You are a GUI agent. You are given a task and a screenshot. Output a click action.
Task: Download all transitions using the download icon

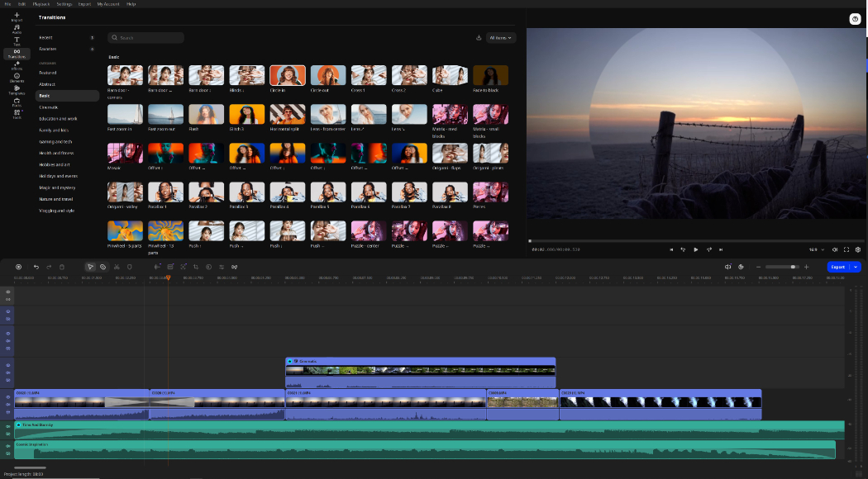(x=479, y=38)
